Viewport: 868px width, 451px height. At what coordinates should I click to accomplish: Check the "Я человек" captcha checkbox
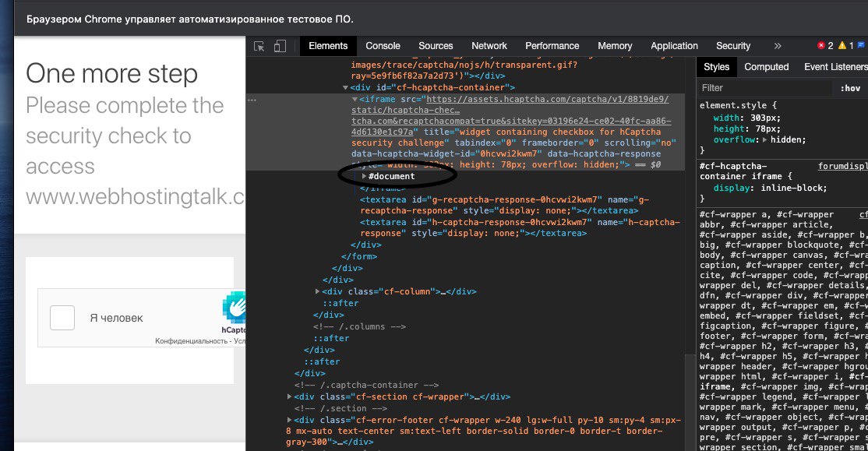click(62, 318)
